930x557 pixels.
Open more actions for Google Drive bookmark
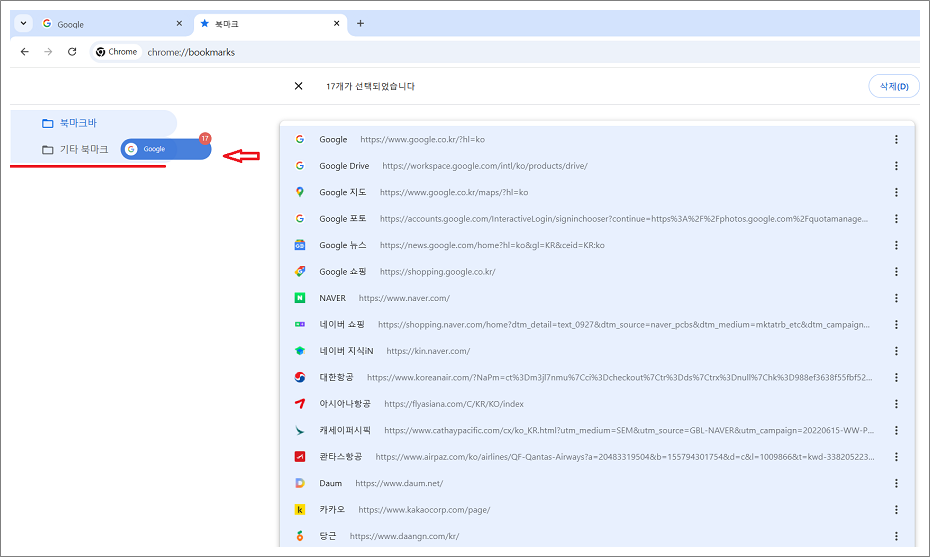click(896, 165)
